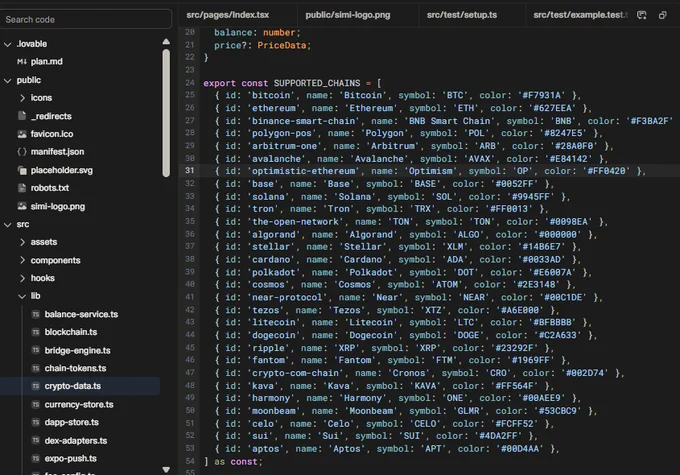
Task: Open manifest.json file
Action: coord(57,152)
